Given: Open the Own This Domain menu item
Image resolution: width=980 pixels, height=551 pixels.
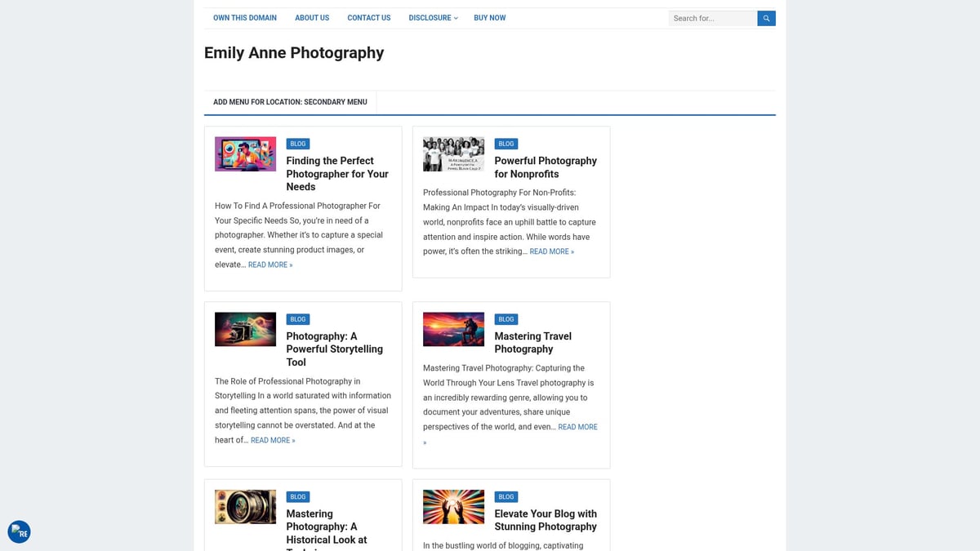Looking at the screenshot, I should [244, 18].
